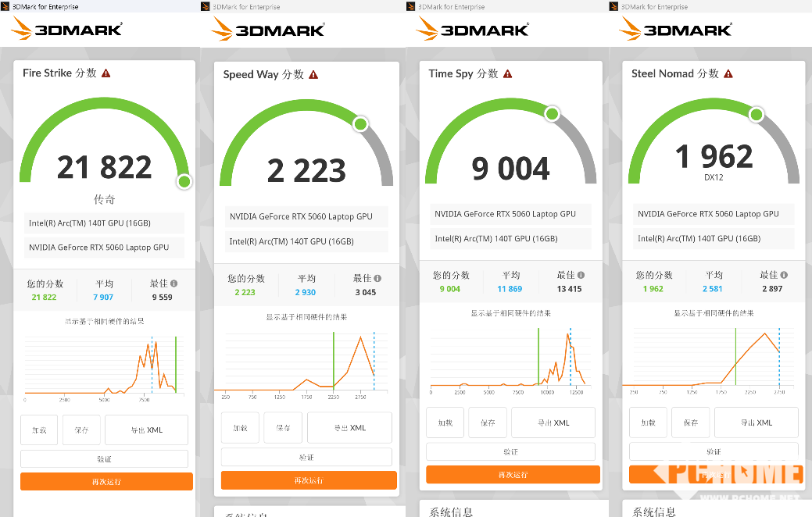Click the info icon next to Speed Way 最佳
Viewport: 812px width, 517px height.
(x=377, y=278)
